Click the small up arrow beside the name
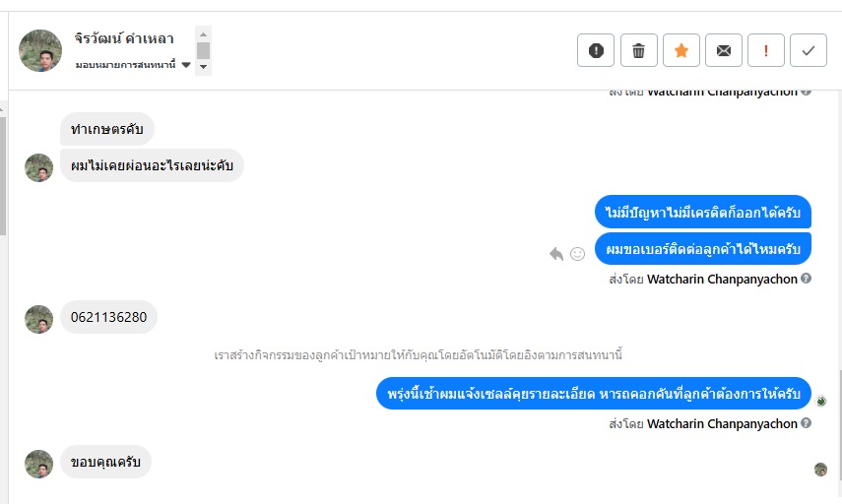 click(203, 32)
